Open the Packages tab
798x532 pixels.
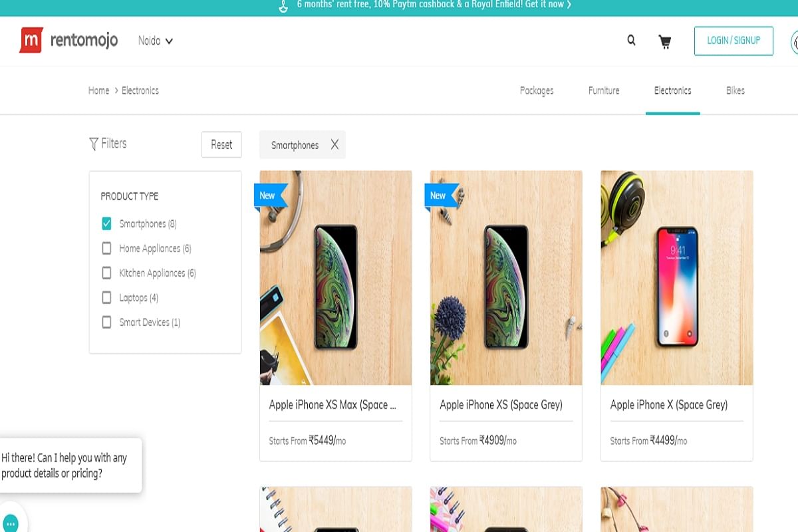[537, 90]
